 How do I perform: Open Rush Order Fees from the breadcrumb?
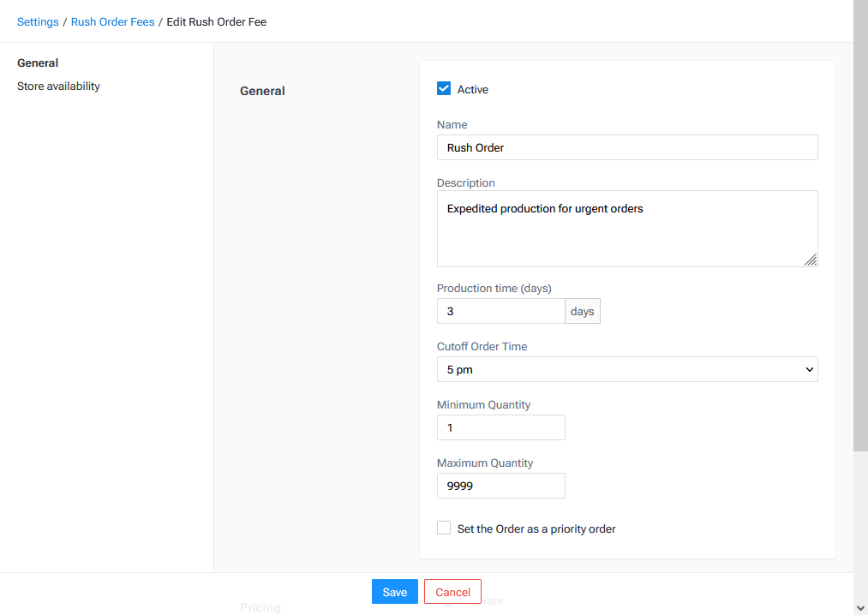point(112,21)
